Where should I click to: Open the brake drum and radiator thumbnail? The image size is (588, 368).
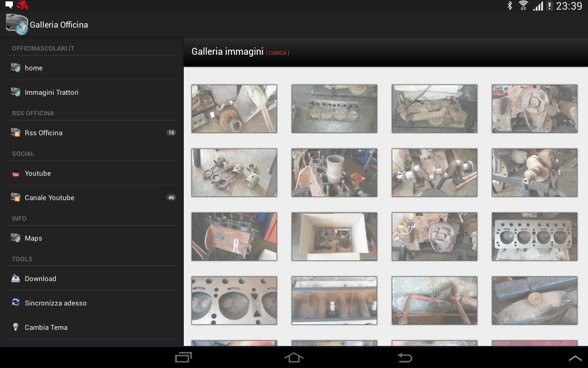coord(234,109)
